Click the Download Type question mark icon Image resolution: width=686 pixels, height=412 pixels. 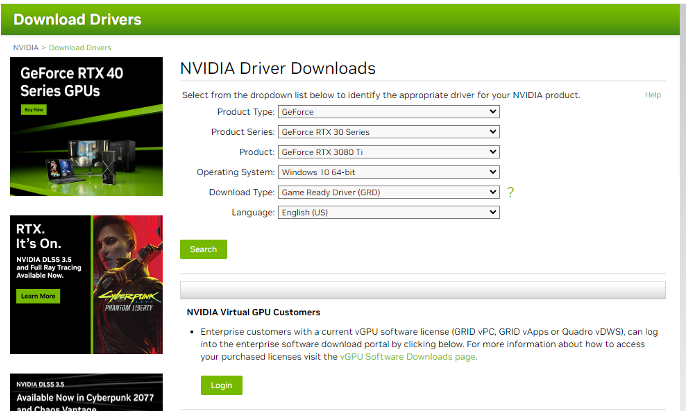click(x=510, y=192)
